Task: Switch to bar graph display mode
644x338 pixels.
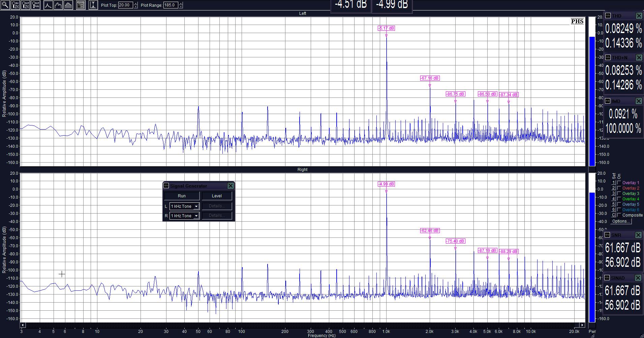Action: pos(68,5)
